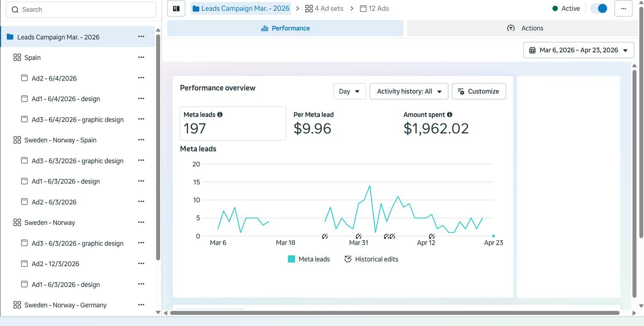Click the info icon beside Amount spent

pos(450,115)
